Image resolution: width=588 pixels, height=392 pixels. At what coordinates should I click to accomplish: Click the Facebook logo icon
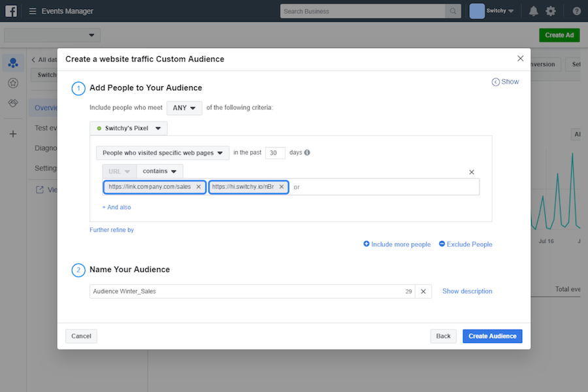point(12,11)
